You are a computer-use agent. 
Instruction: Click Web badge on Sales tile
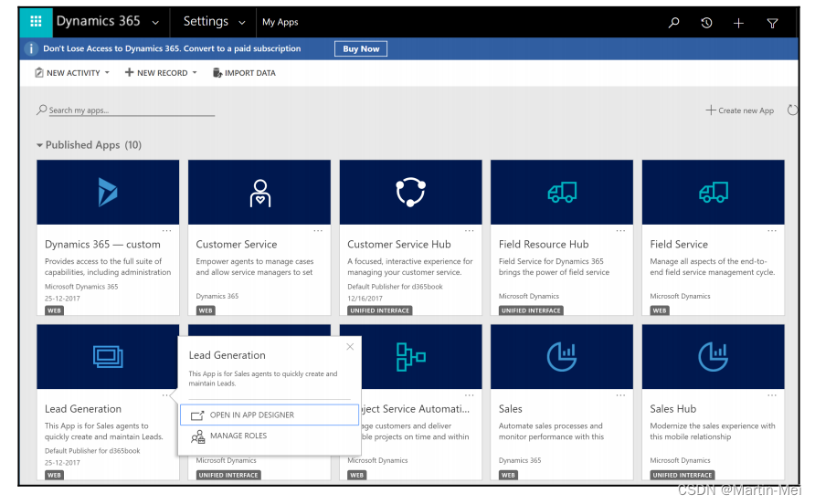coord(508,475)
